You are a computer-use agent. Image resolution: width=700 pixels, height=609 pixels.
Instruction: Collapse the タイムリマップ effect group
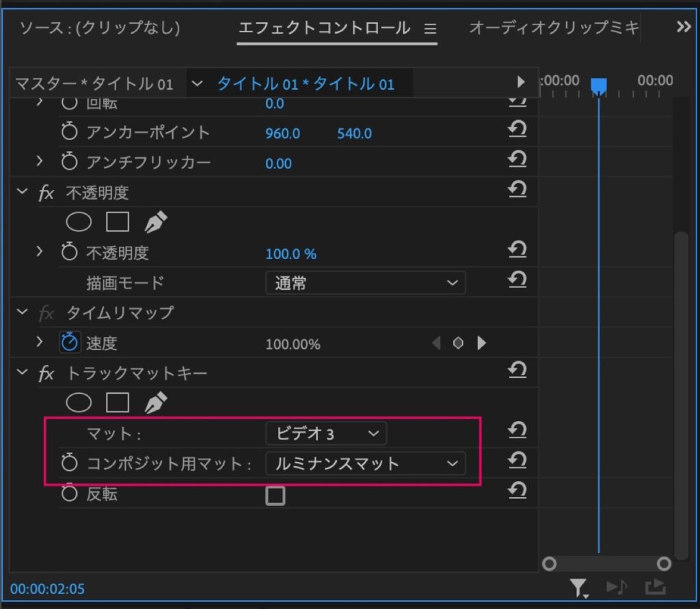(22, 312)
